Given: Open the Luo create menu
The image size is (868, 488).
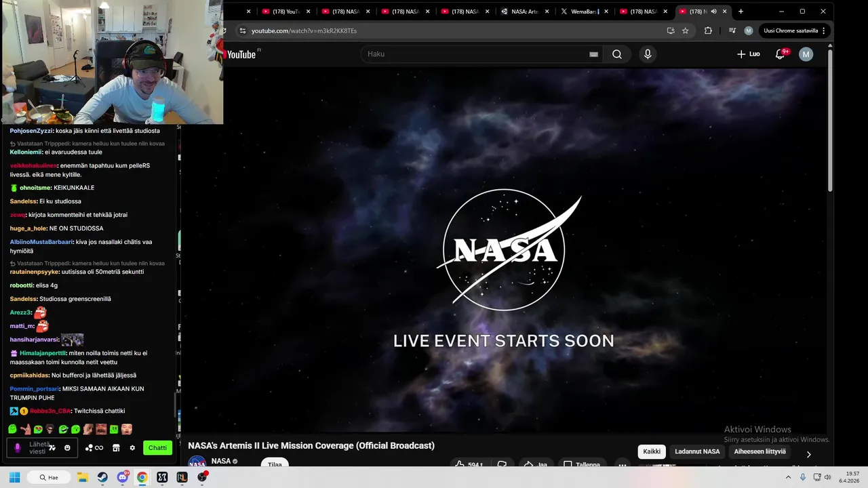Looking at the screenshot, I should tap(749, 54).
